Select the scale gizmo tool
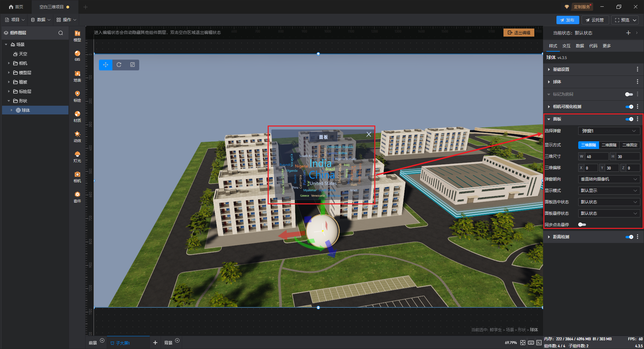The image size is (644, 349). tap(132, 65)
